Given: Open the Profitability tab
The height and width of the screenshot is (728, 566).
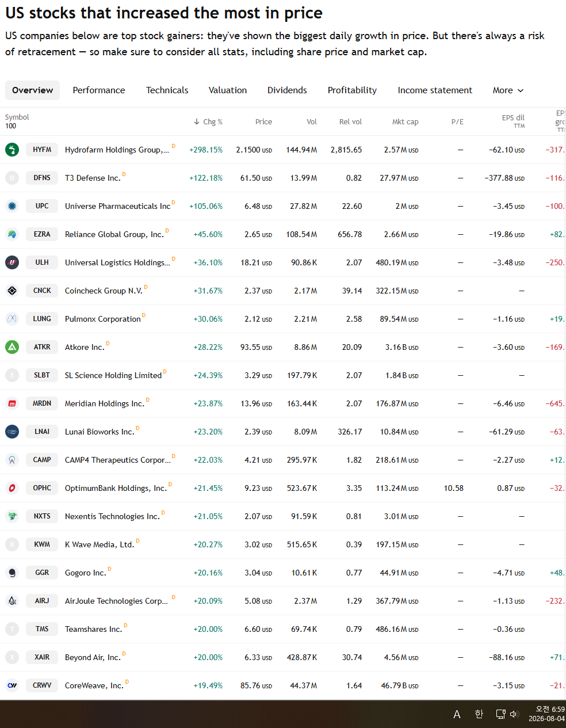Looking at the screenshot, I should click(352, 90).
